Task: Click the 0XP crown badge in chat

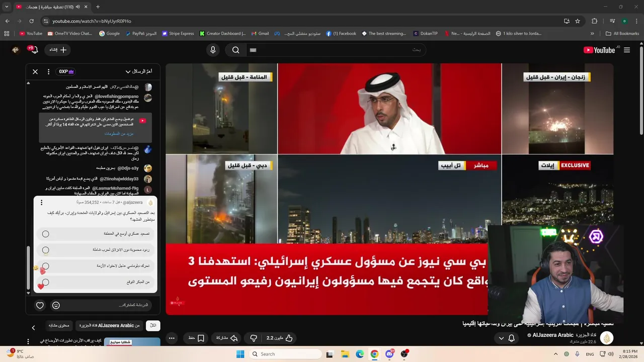Action: click(x=65, y=71)
